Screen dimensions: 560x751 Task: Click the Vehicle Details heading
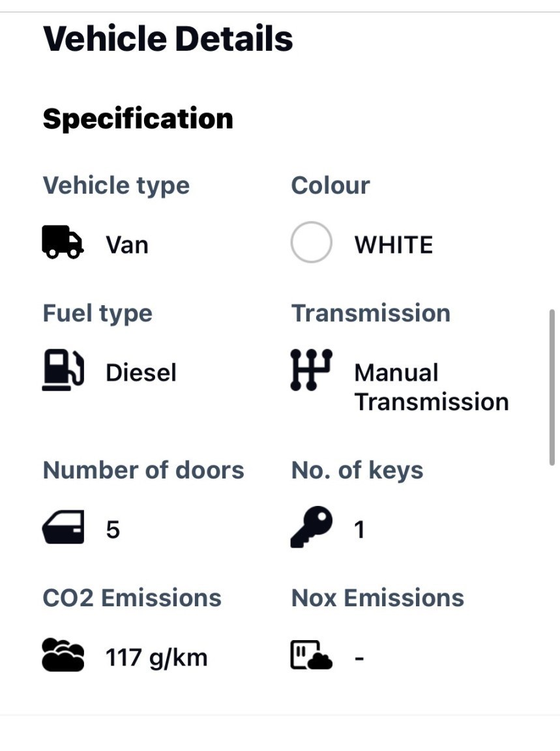coord(168,38)
